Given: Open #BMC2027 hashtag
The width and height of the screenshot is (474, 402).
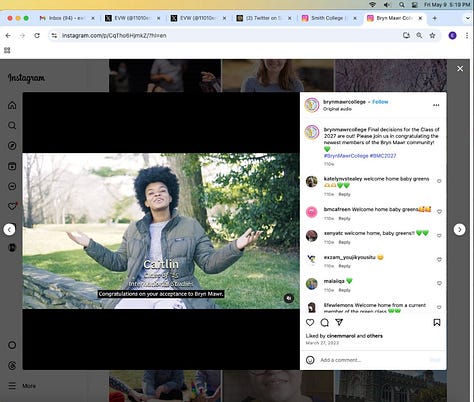Looking at the screenshot, I should pos(383,156).
